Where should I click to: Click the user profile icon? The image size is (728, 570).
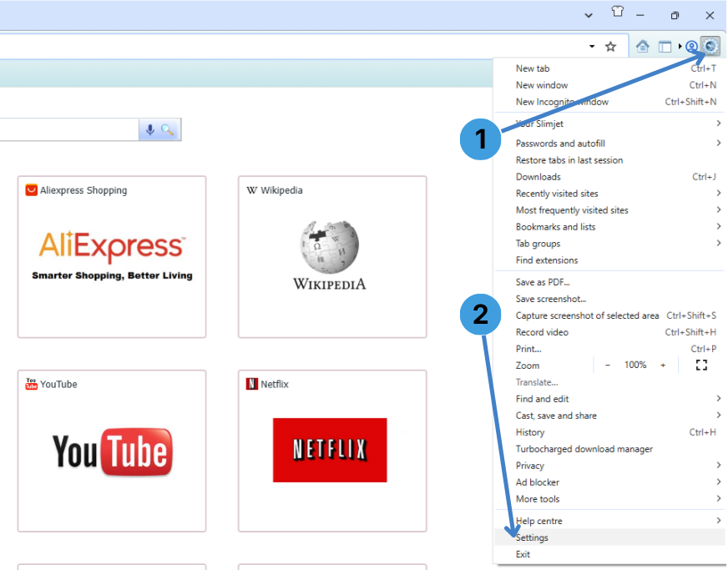[691, 47]
